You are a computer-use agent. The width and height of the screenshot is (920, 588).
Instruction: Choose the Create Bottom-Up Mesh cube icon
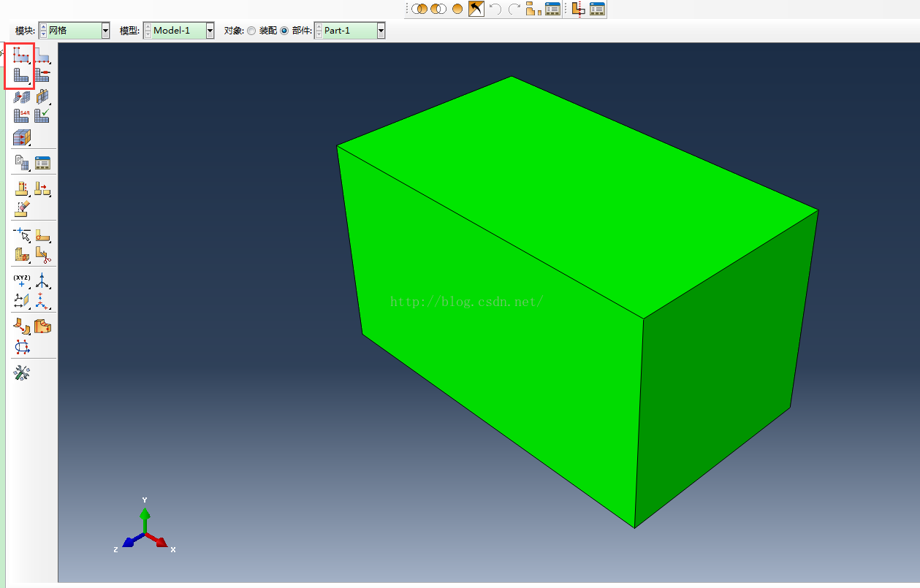tap(21, 137)
